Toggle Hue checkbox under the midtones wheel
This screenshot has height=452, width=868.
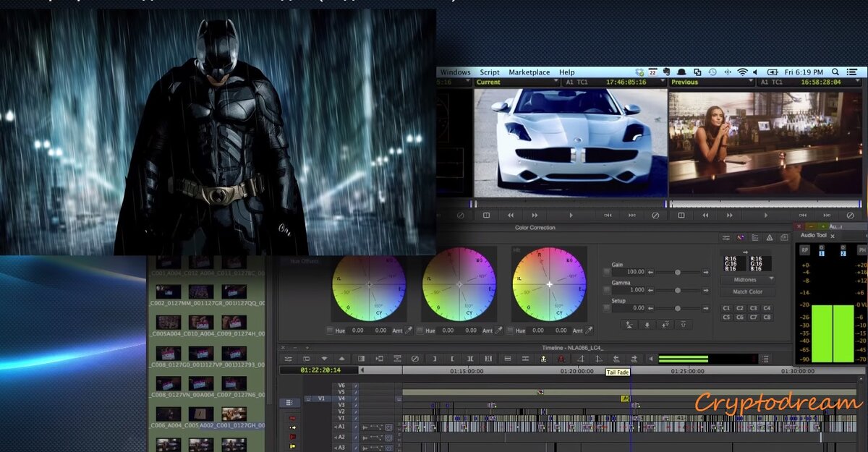[420, 330]
